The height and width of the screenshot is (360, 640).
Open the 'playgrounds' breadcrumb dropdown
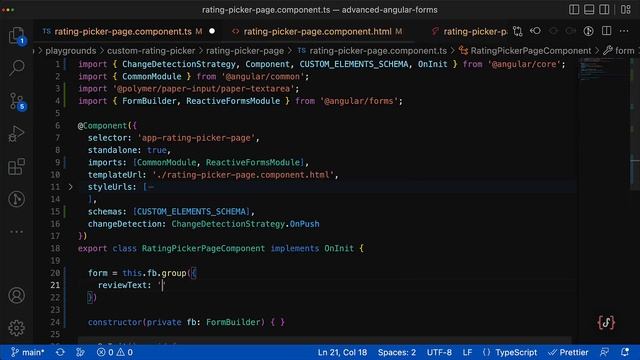pyautogui.click(x=71, y=51)
